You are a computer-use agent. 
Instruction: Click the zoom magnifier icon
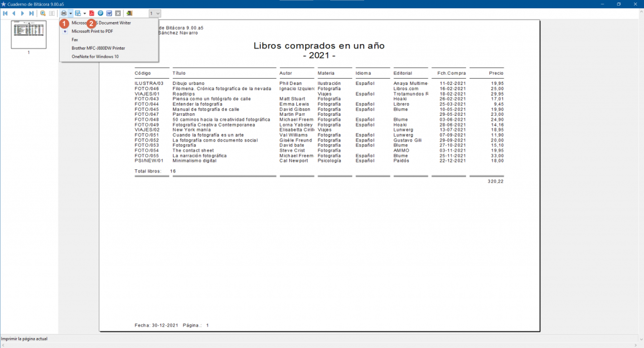click(x=43, y=13)
